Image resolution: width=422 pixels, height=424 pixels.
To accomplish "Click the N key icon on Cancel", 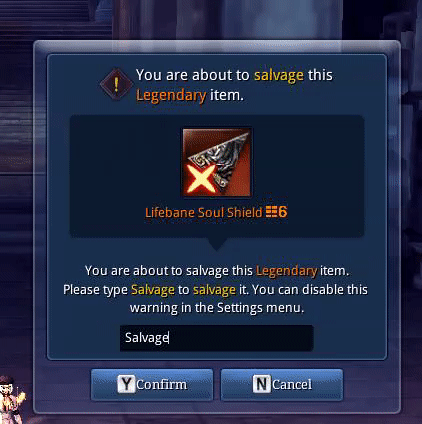I will click(x=261, y=384).
